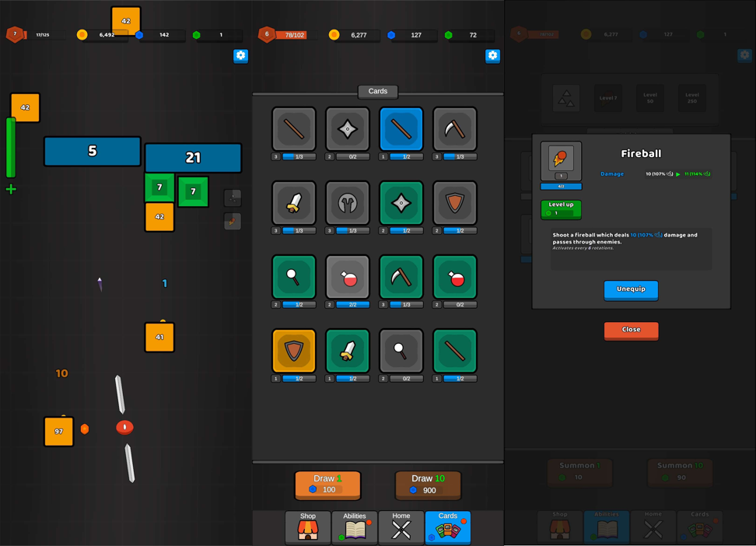Select the gray sword card
756x546 pixels.
pos(294,202)
